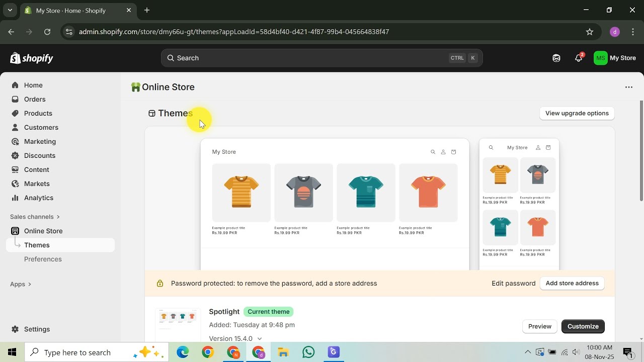Image resolution: width=644 pixels, height=362 pixels.
Task: Open the notifications bell
Action: pos(579,58)
